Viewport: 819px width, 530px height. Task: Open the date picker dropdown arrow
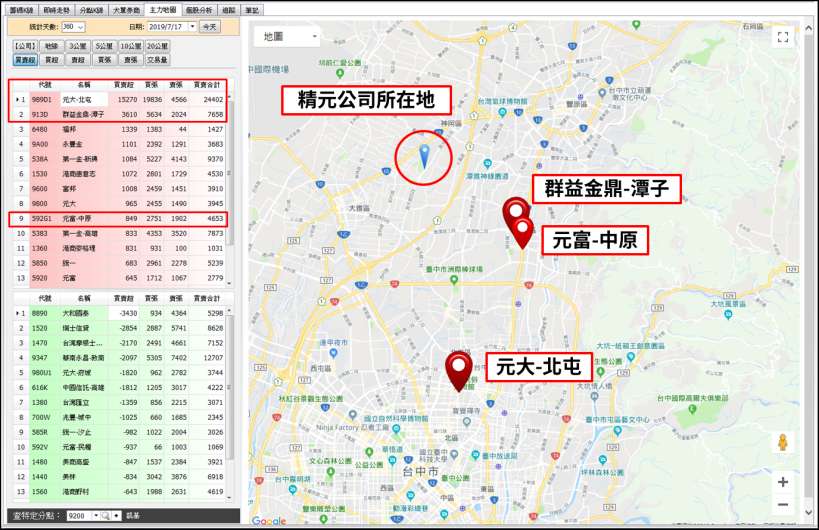pos(193,27)
